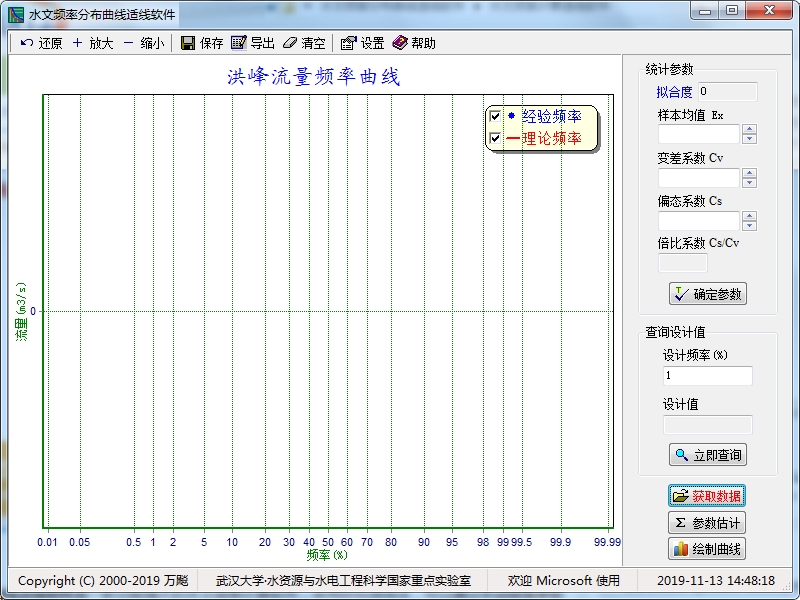The image size is (800, 600).
Task: Toggle the 理论频率 legend checkbox
Action: 494,139
